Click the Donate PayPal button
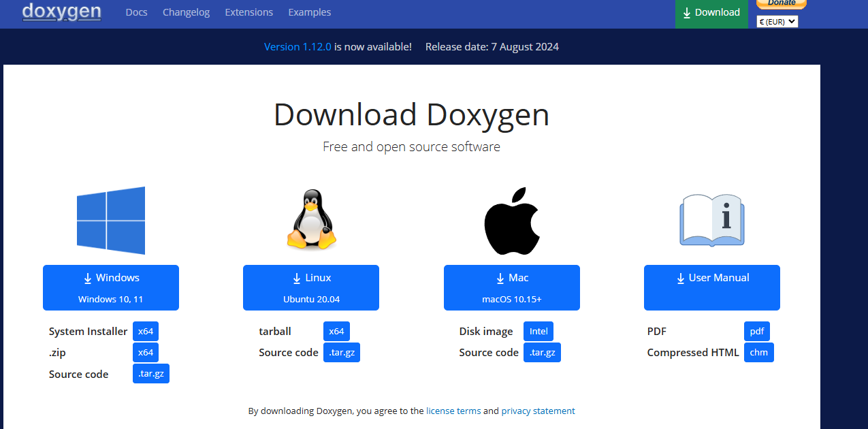Image resolution: width=868 pixels, height=429 pixels. pyautogui.click(x=782, y=3)
